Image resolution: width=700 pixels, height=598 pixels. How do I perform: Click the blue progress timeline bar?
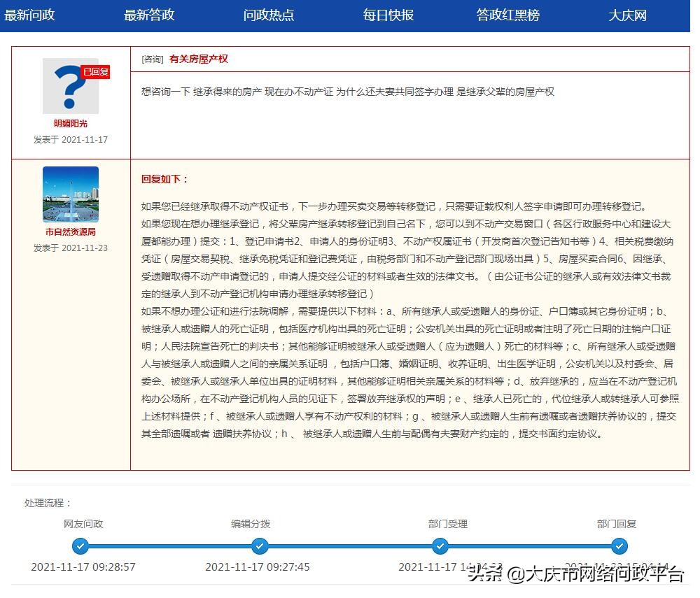pyautogui.click(x=350, y=548)
